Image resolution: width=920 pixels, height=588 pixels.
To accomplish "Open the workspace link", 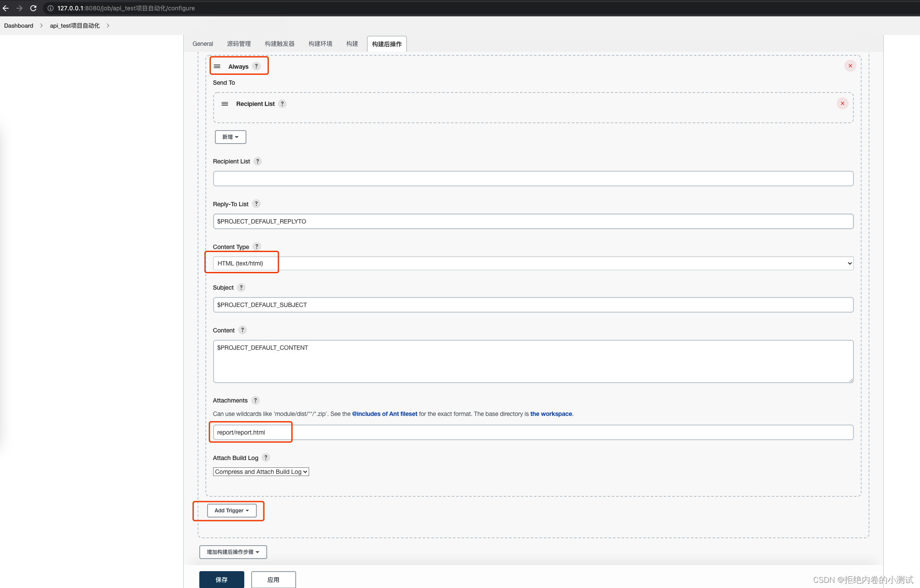I will [x=551, y=414].
